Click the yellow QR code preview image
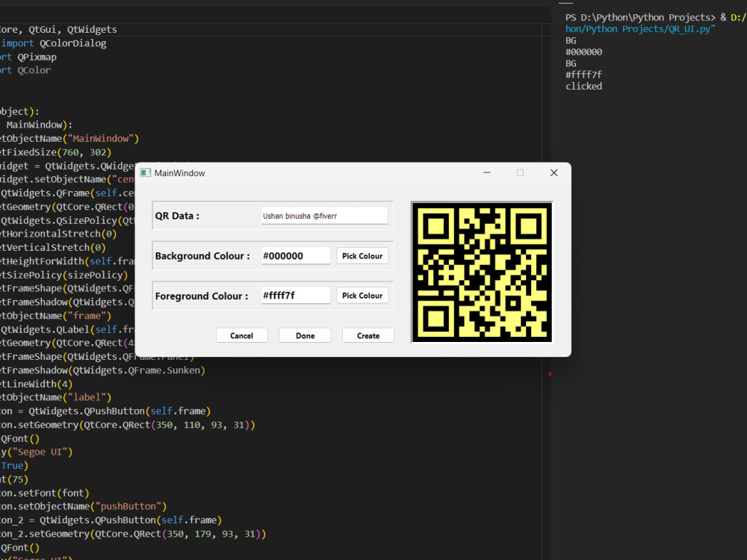 (482, 273)
